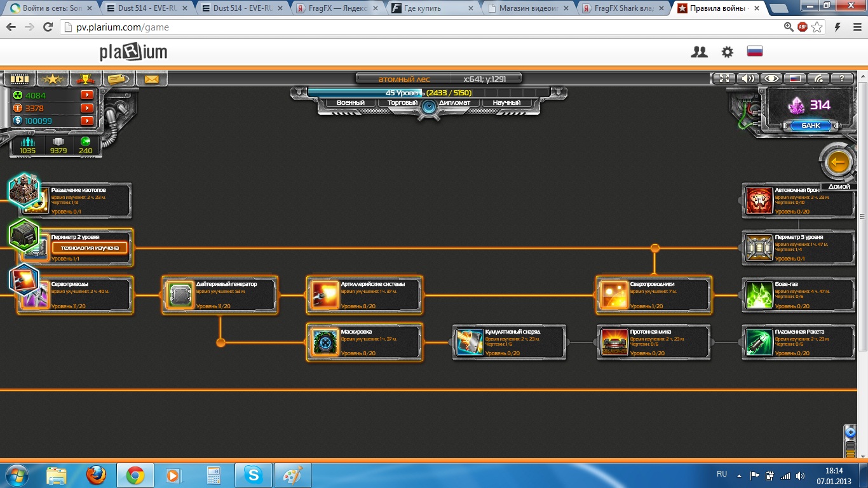The image size is (868, 488).
Task: Click the Протонная мина icon
Action: pos(614,342)
